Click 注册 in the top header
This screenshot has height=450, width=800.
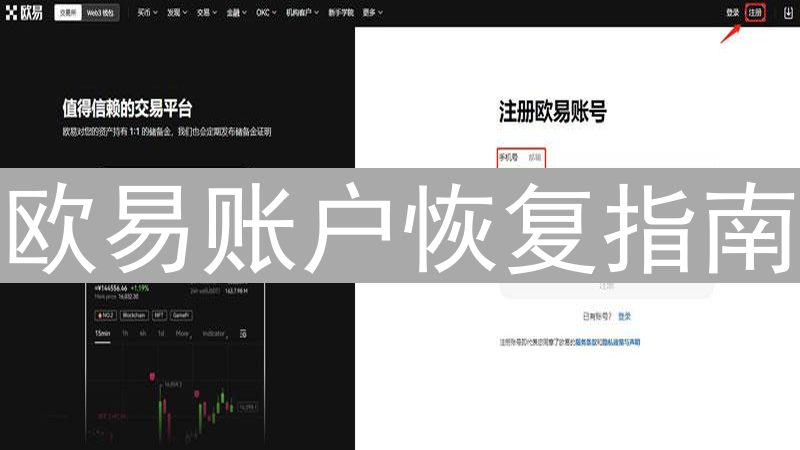click(755, 13)
